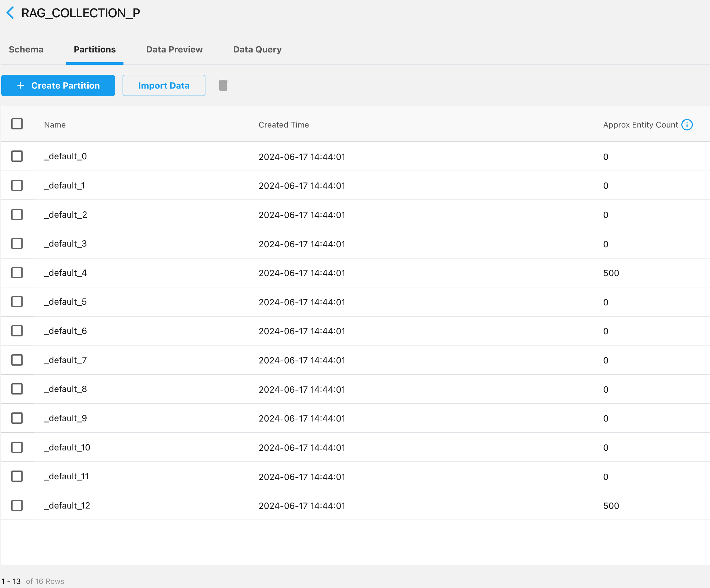Click the trash delete icon

(223, 85)
